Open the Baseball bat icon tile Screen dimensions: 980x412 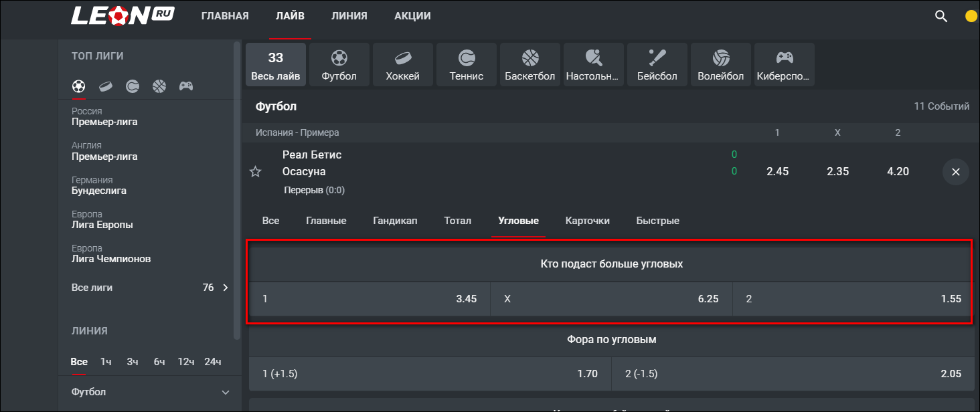coord(657,65)
